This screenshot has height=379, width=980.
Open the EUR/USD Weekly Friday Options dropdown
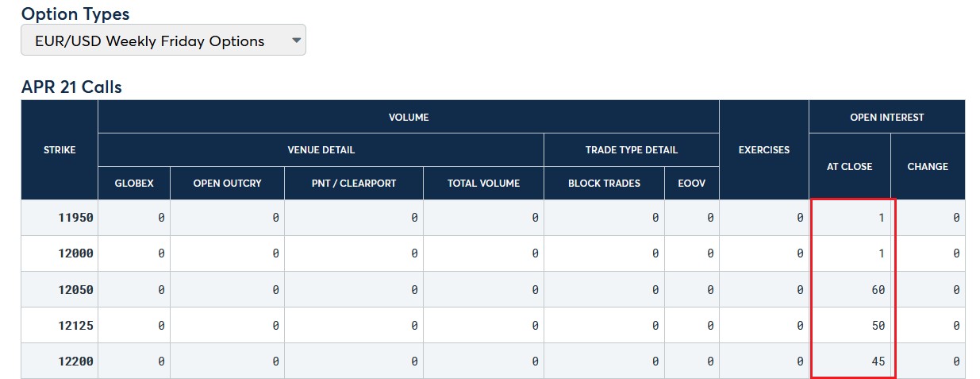point(163,41)
